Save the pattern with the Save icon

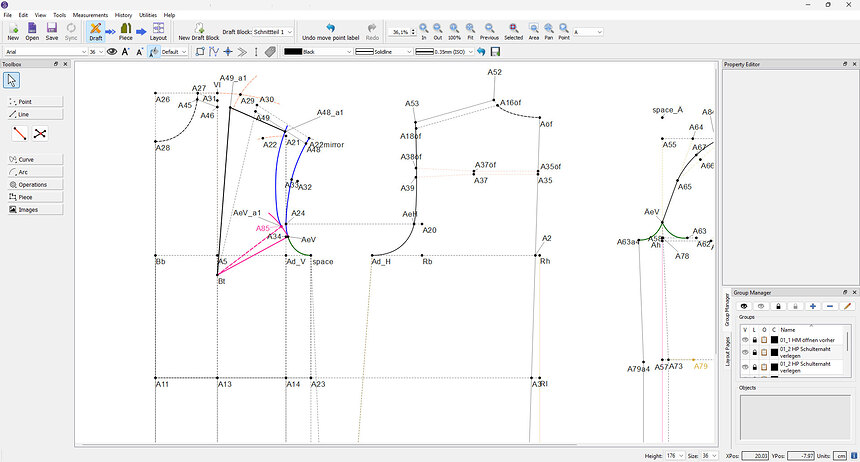click(x=52, y=31)
